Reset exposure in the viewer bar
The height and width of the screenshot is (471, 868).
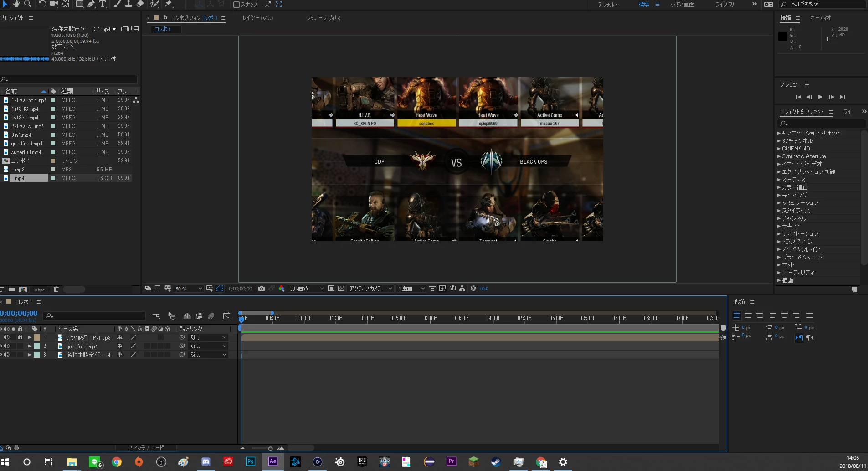pyautogui.click(x=473, y=288)
